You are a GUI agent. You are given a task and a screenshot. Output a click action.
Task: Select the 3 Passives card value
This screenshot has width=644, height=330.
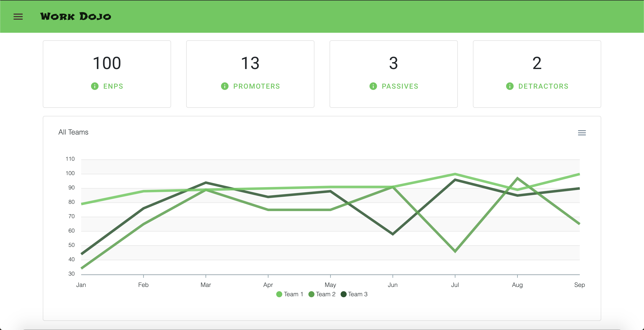(x=393, y=63)
